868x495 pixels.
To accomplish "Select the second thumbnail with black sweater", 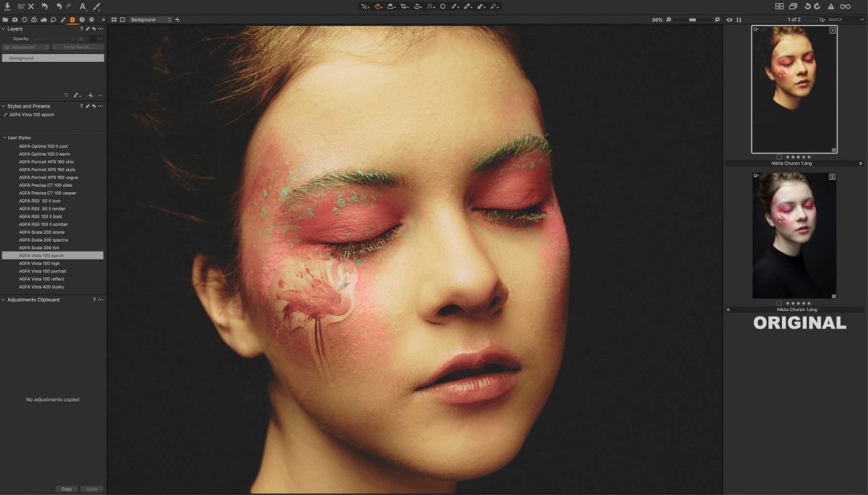I will pyautogui.click(x=794, y=235).
